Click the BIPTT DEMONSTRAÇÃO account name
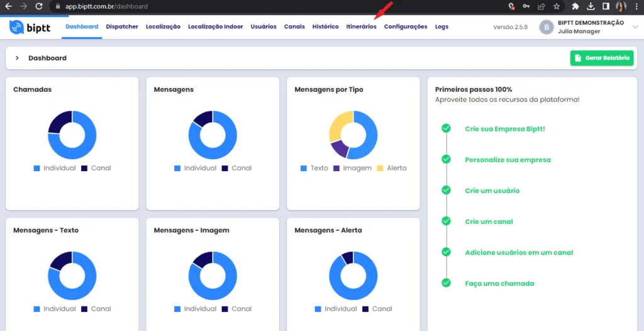The width and height of the screenshot is (644, 331). click(591, 23)
